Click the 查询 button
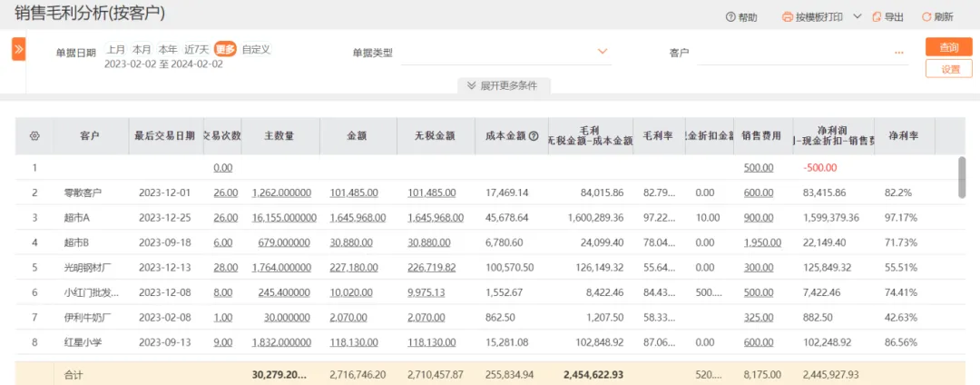 click(949, 47)
